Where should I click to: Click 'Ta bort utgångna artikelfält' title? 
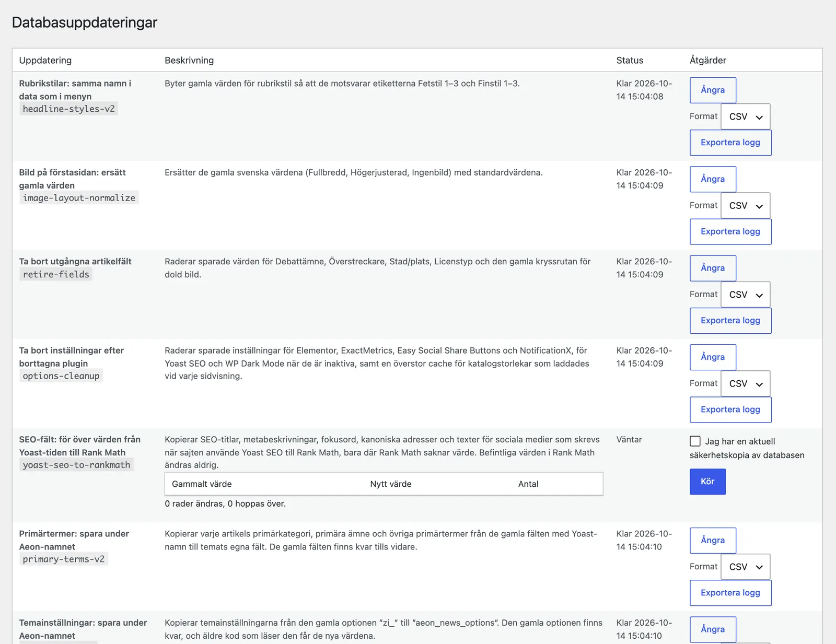click(75, 262)
